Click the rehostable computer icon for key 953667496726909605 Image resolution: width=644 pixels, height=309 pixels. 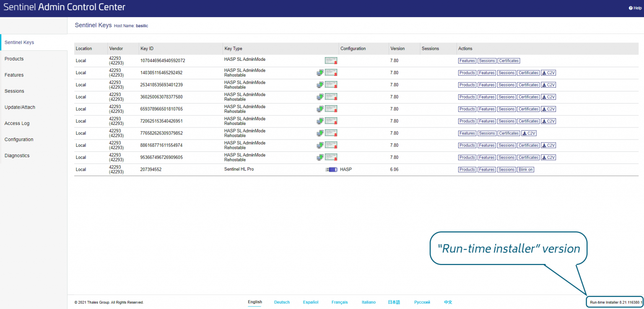(320, 158)
